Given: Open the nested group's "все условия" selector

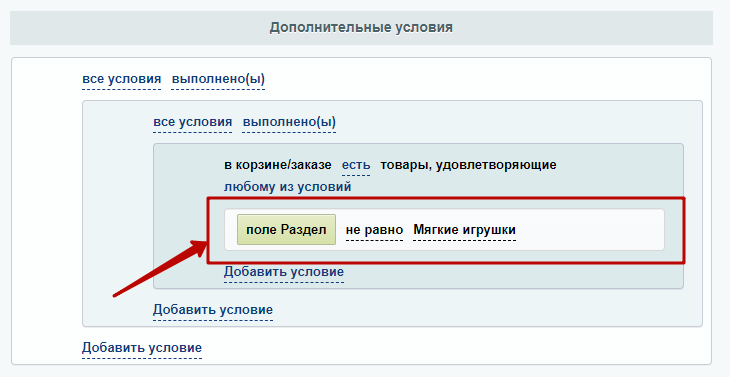Looking at the screenshot, I should 193,122.
